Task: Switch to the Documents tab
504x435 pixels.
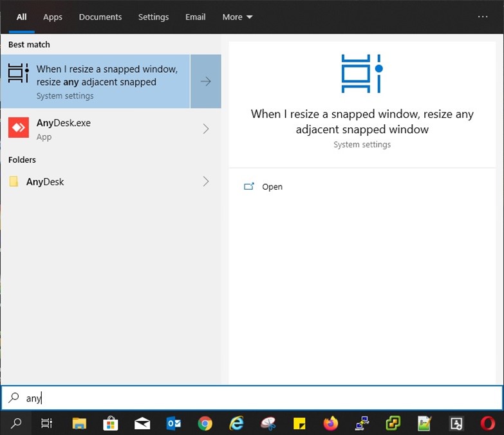Action: click(100, 17)
